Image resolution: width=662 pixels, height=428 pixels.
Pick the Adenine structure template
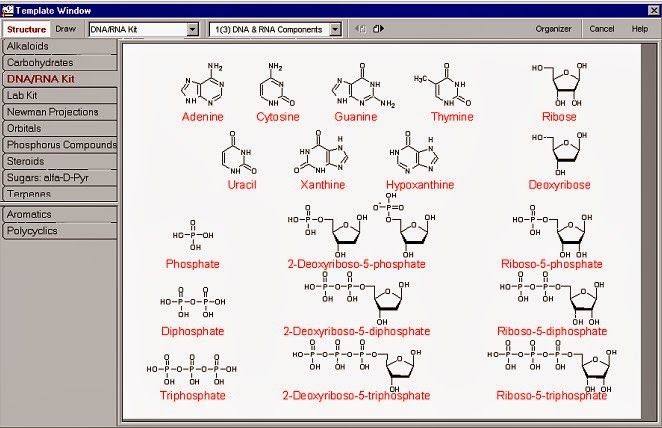click(x=203, y=84)
